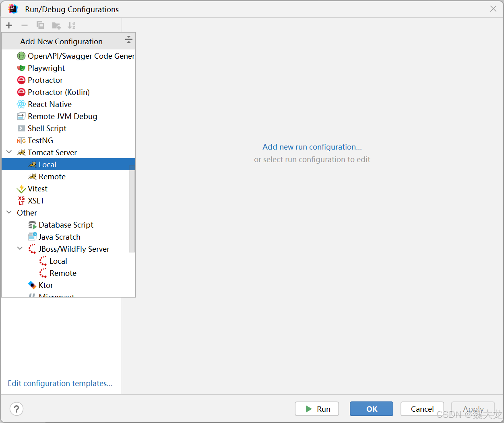504x423 pixels.
Task: Click the Cancel button
Action: tap(422, 409)
